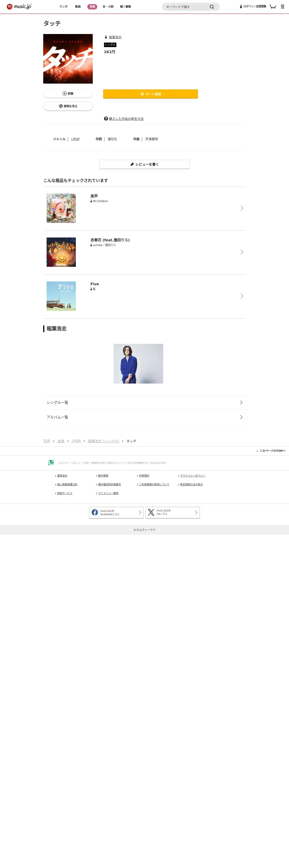Expand アルバム一覧 list row

pos(144,417)
